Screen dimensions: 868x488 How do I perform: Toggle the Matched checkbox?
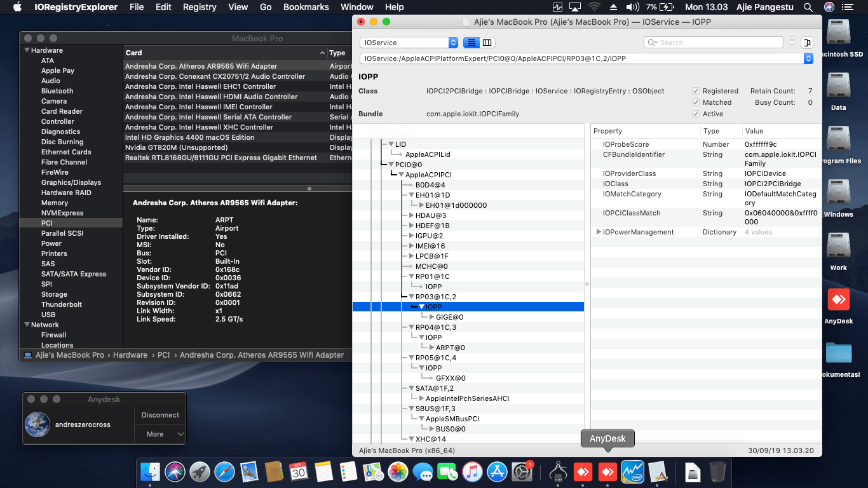point(696,102)
